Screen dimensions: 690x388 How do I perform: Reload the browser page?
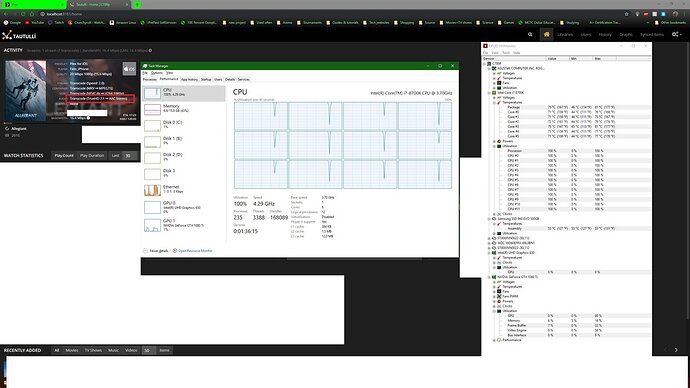(x=23, y=14)
